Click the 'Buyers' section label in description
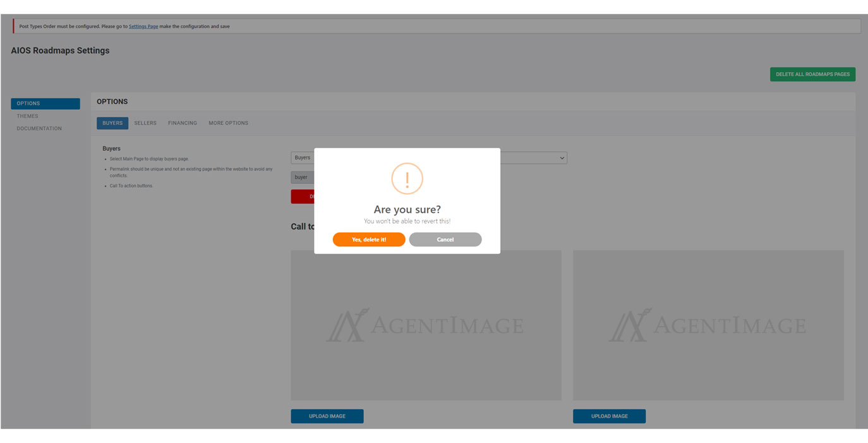Viewport: 868px width, 443px height. click(112, 149)
